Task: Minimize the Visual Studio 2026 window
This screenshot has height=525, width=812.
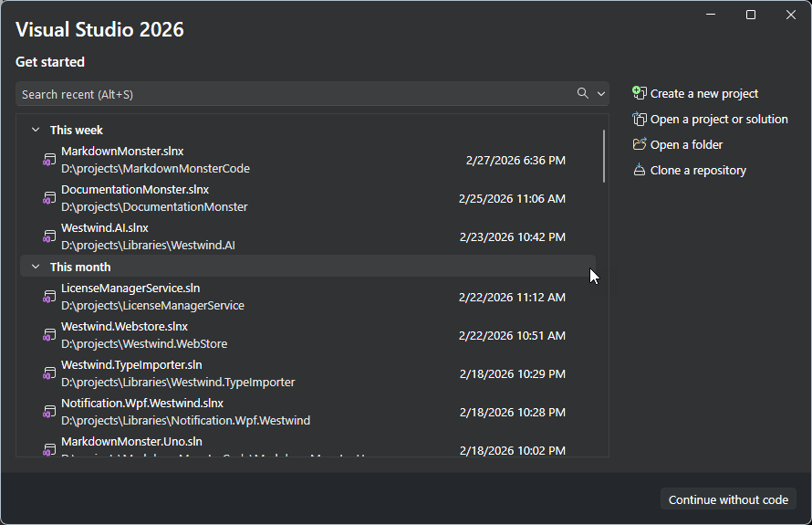Action: (x=711, y=15)
